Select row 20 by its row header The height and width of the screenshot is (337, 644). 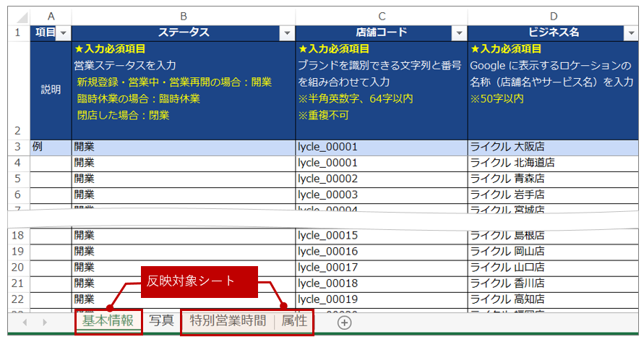(14, 267)
